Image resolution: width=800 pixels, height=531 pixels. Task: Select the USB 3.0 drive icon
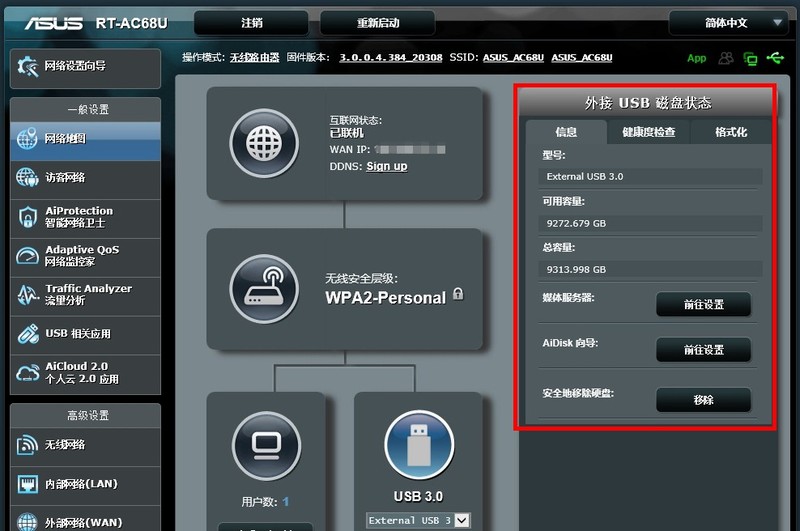coord(419,445)
